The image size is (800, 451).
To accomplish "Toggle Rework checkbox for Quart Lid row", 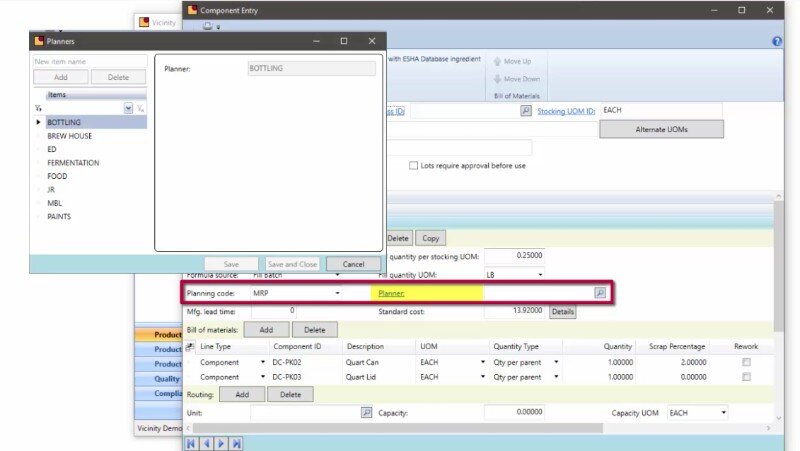I will (x=746, y=377).
